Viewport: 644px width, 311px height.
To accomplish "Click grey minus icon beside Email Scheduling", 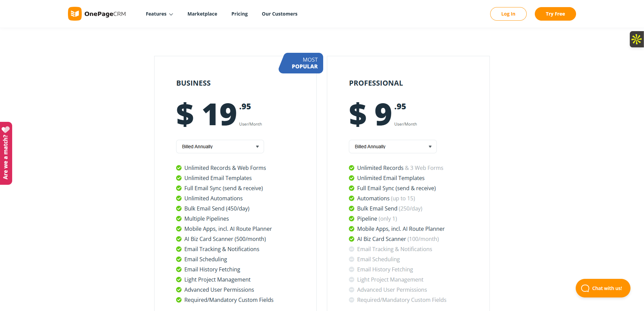I will point(352,259).
